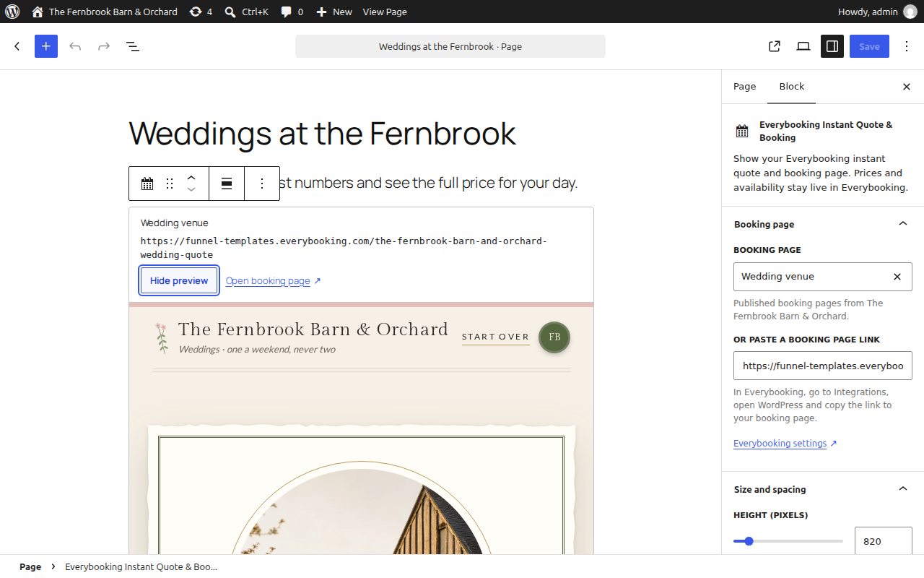Move the block down
Image resolution: width=924 pixels, height=578 pixels.
click(191, 190)
